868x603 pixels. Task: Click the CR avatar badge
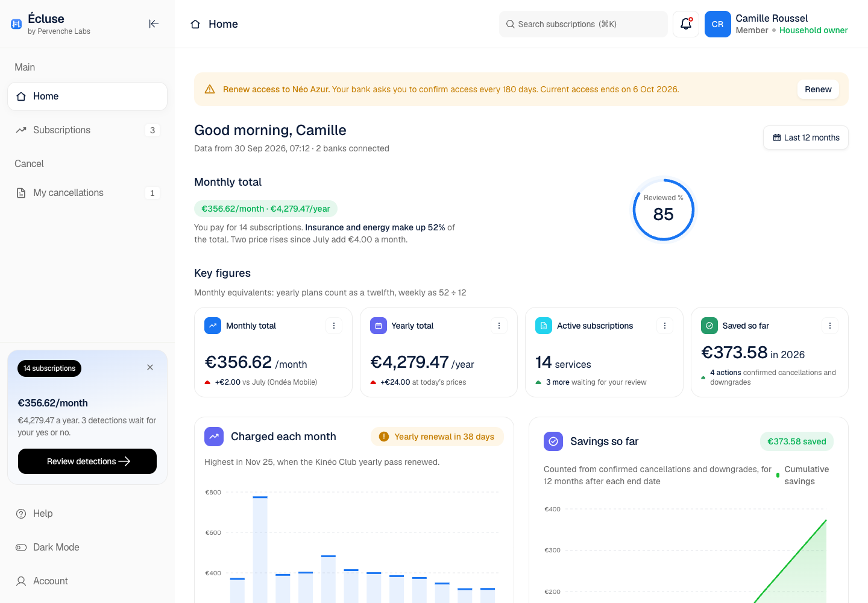click(x=717, y=24)
